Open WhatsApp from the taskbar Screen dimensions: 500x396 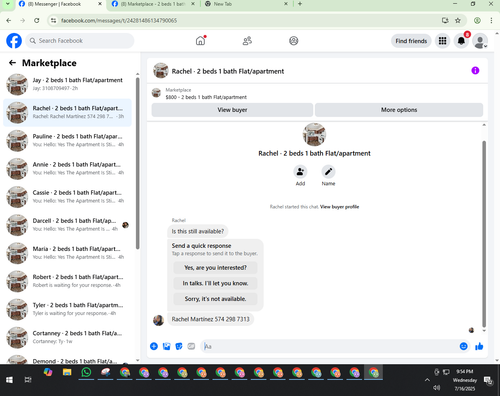click(x=86, y=372)
